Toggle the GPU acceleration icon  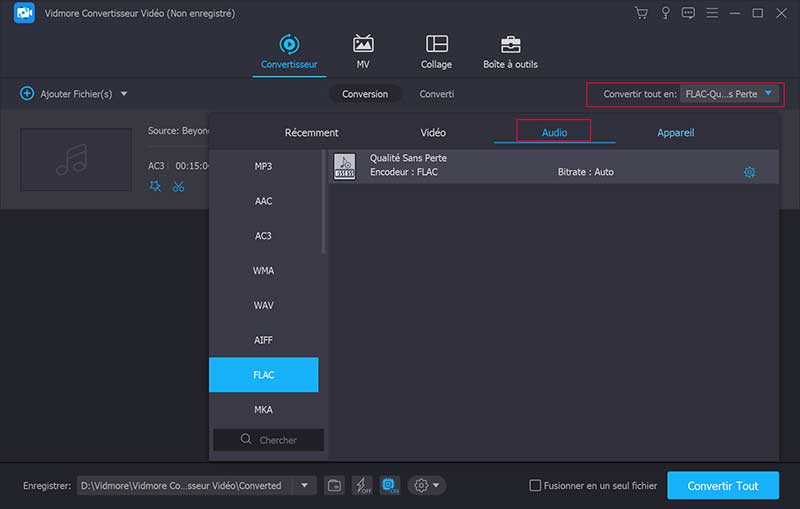click(390, 486)
